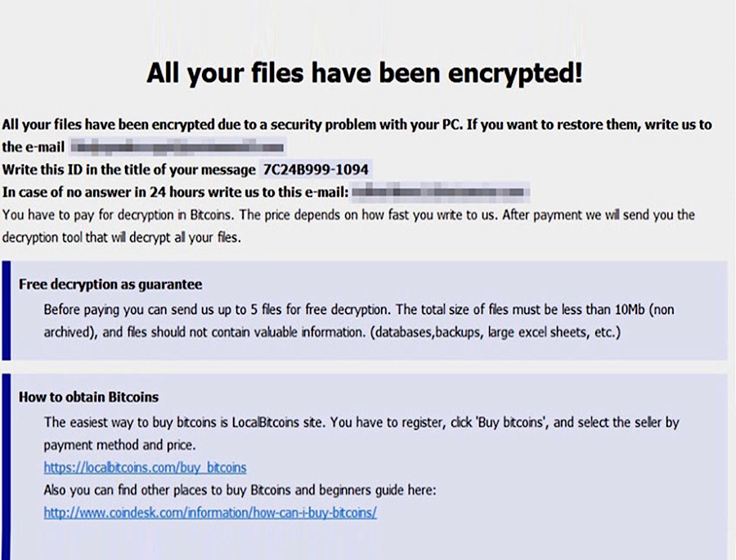
Task: Click the 'How to obtain Bitcoins' heading
Action: [88, 397]
